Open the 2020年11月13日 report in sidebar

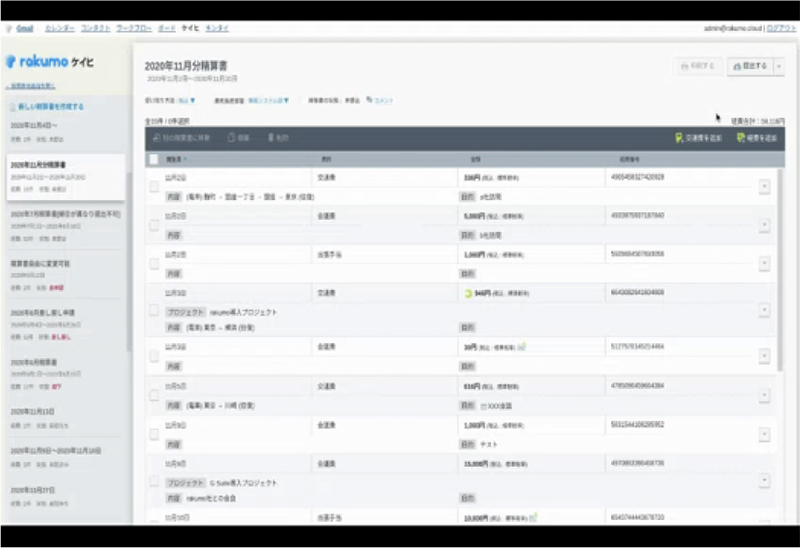[x=65, y=418]
